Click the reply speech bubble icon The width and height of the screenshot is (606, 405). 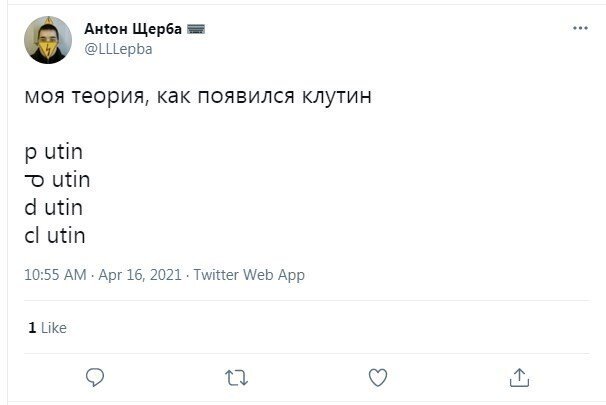pyautogui.click(x=96, y=377)
